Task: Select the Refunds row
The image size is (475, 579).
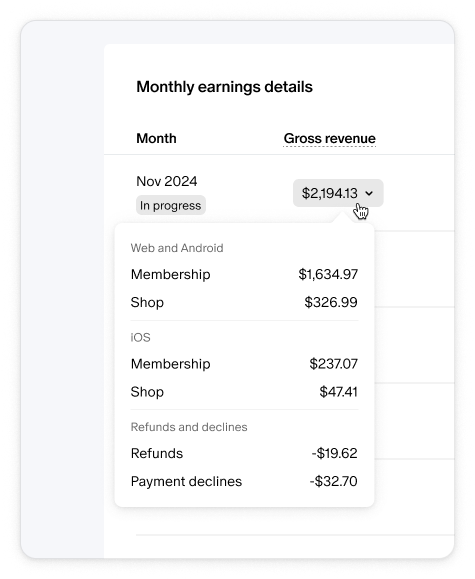Action: [x=244, y=453]
